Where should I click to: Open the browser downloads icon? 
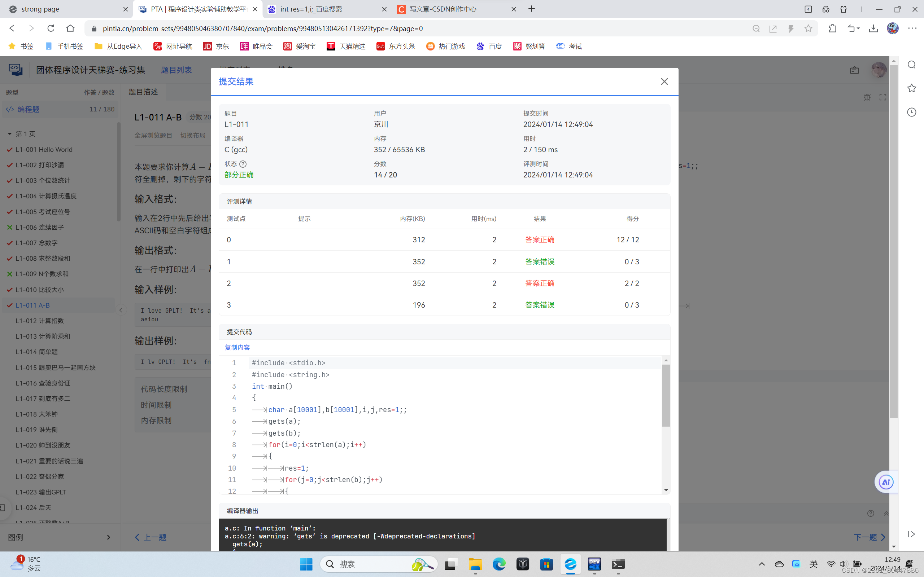(873, 28)
